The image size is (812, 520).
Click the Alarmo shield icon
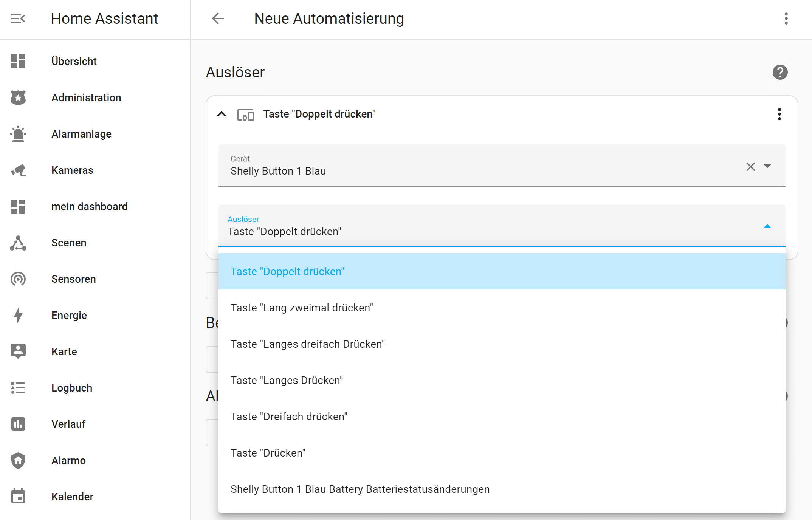pyautogui.click(x=18, y=460)
